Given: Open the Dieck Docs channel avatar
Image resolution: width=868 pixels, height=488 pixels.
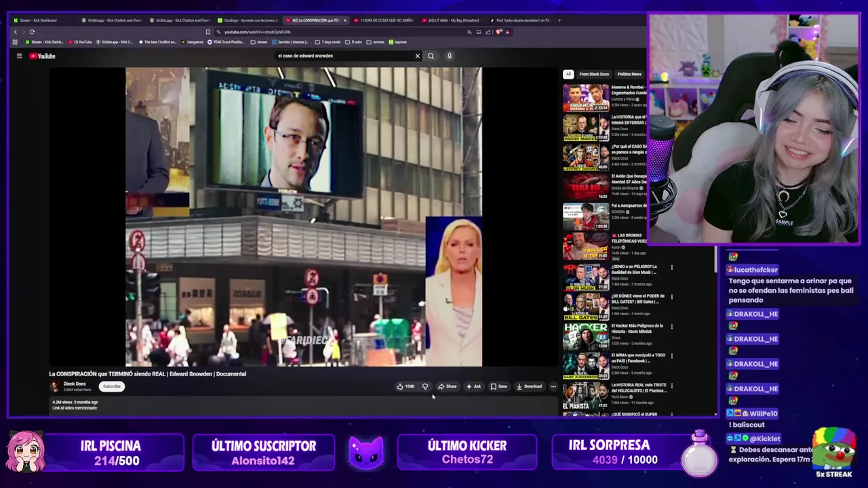Looking at the screenshot, I should point(54,386).
